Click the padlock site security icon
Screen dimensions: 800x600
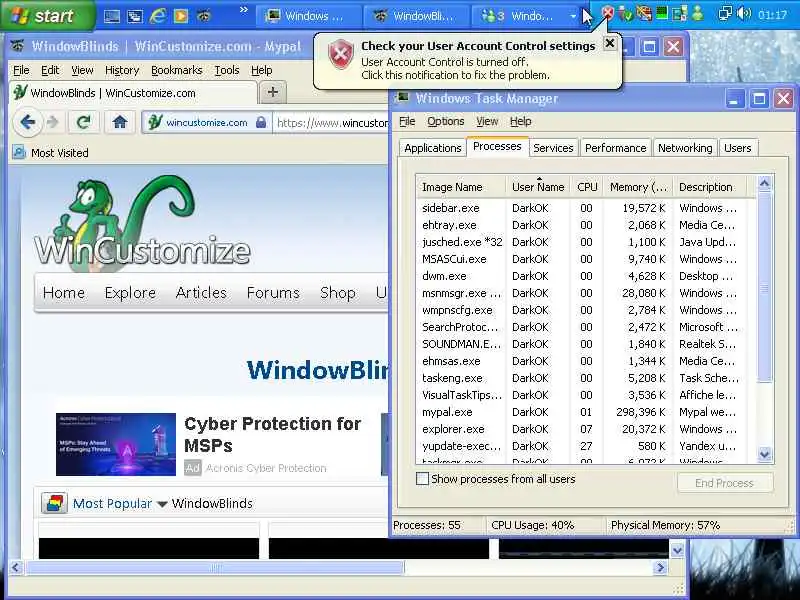(261, 122)
